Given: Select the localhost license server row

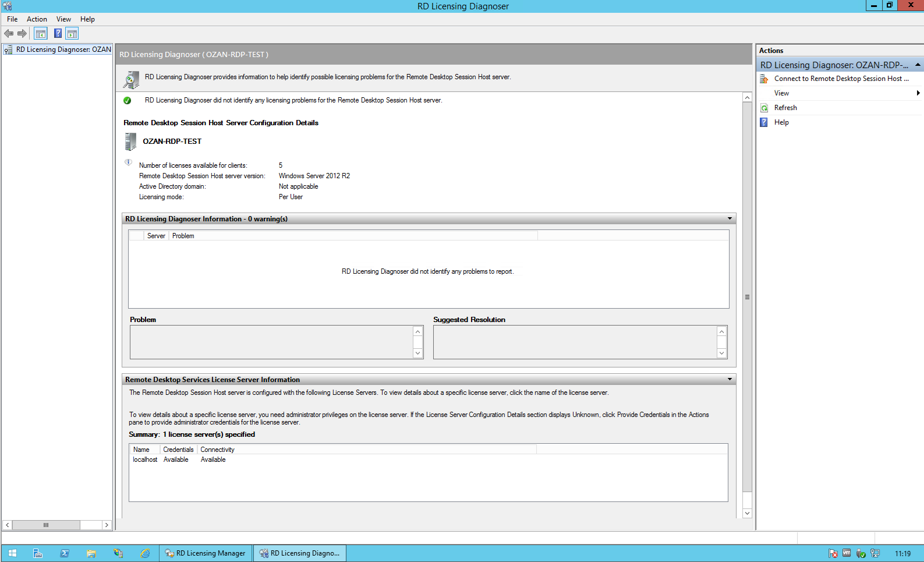Looking at the screenshot, I should (x=145, y=460).
